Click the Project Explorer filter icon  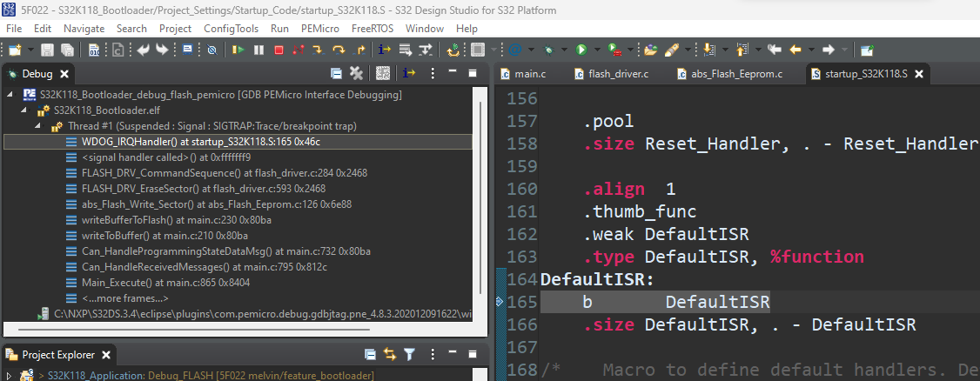[x=409, y=355]
